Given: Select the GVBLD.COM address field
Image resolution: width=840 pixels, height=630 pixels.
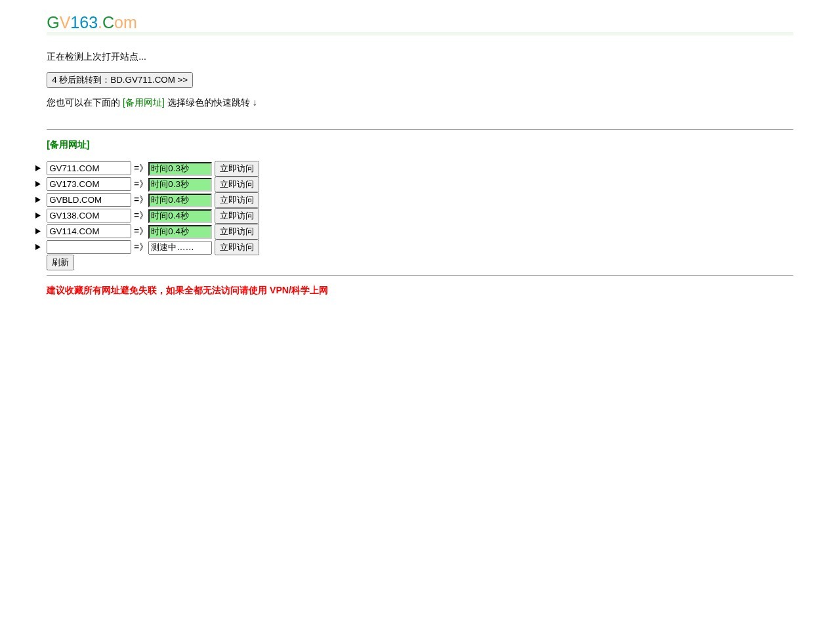Looking at the screenshot, I should point(89,200).
